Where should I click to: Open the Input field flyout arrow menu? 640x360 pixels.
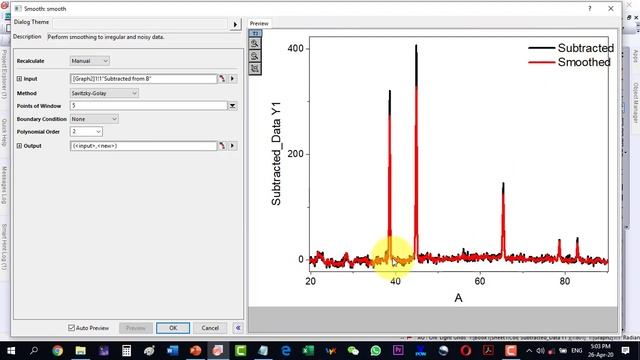coord(233,78)
